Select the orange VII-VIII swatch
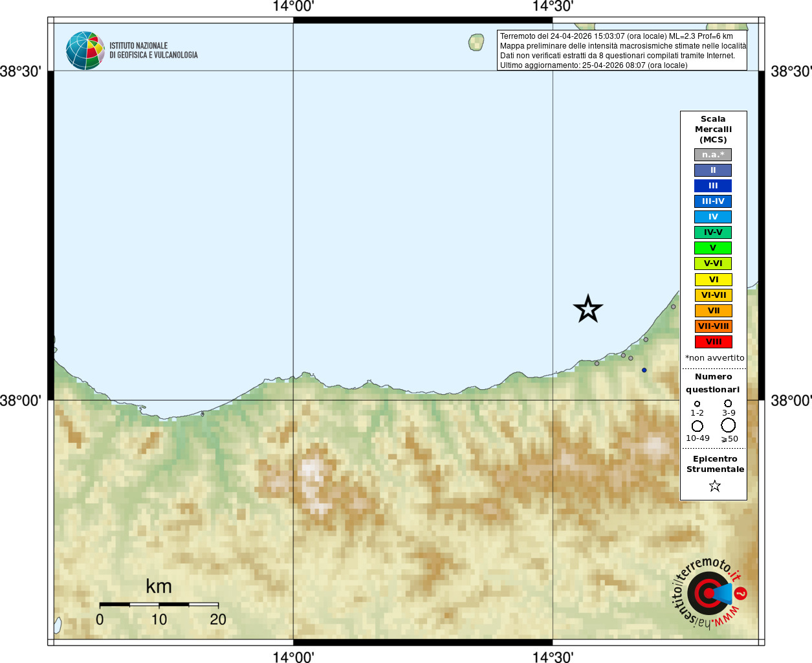812x663 pixels. tap(714, 326)
